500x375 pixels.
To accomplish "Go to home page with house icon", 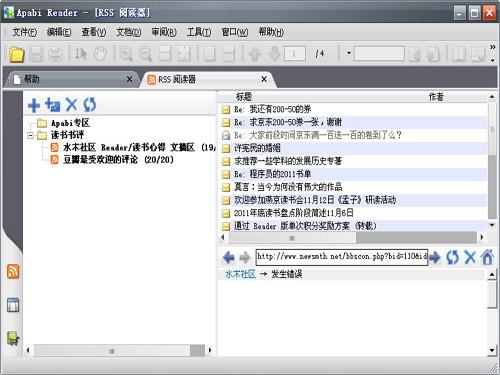I will [x=487, y=257].
